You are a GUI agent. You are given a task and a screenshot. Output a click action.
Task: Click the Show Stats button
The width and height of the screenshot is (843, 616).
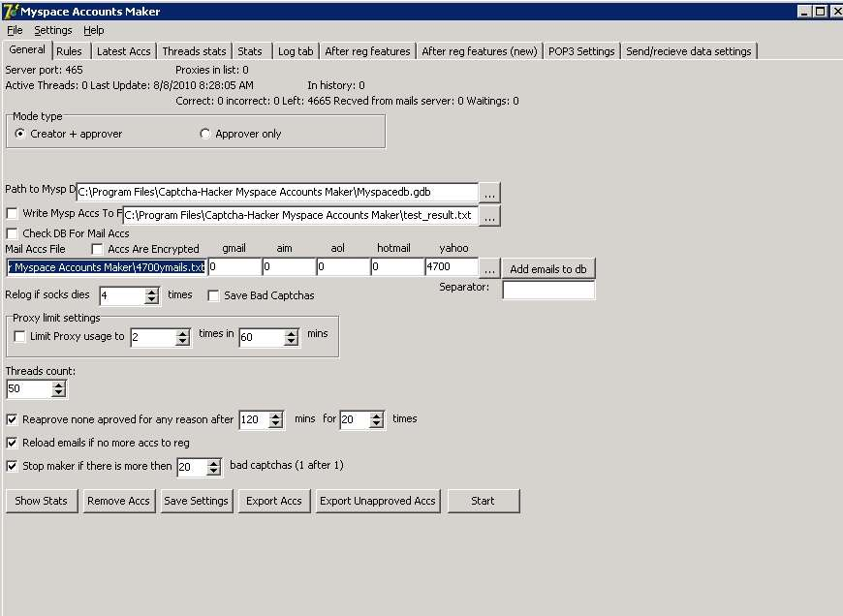click(42, 501)
